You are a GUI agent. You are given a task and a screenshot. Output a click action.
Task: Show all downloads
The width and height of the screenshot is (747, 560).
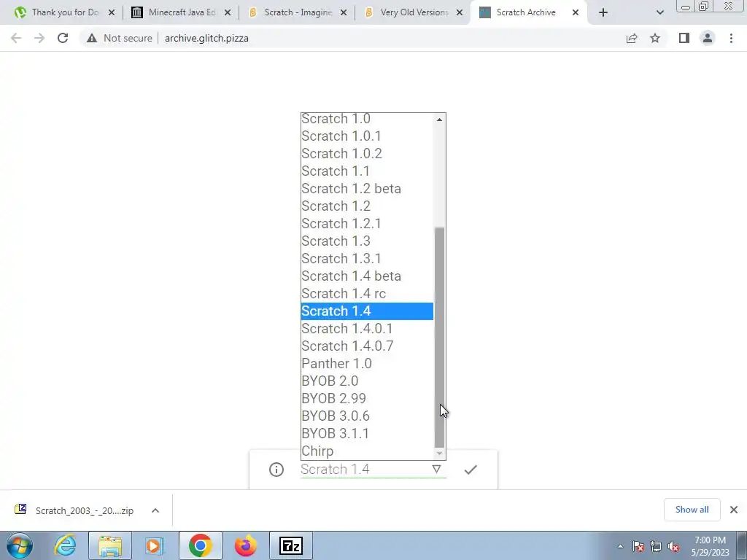[692, 510]
